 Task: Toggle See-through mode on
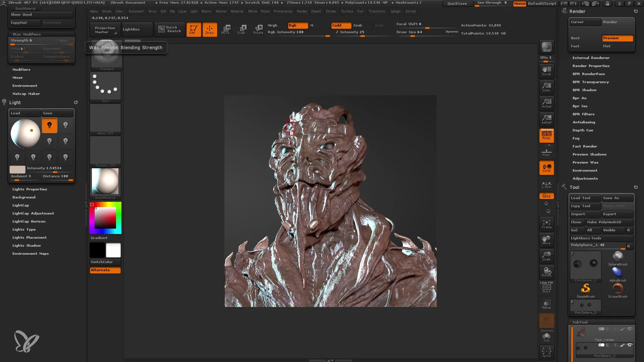coord(492,3)
